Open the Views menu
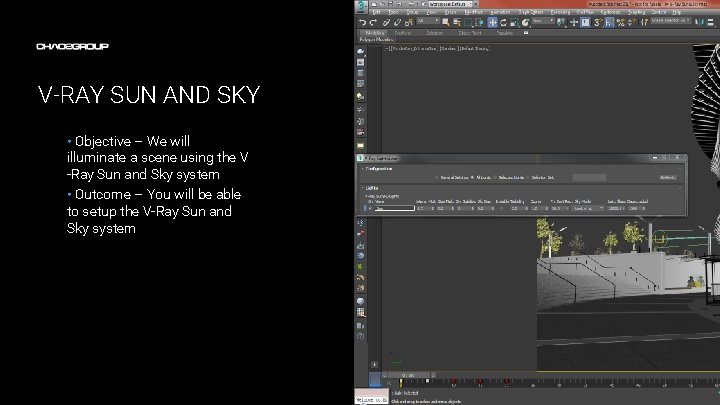720x405 pixels. (x=431, y=12)
